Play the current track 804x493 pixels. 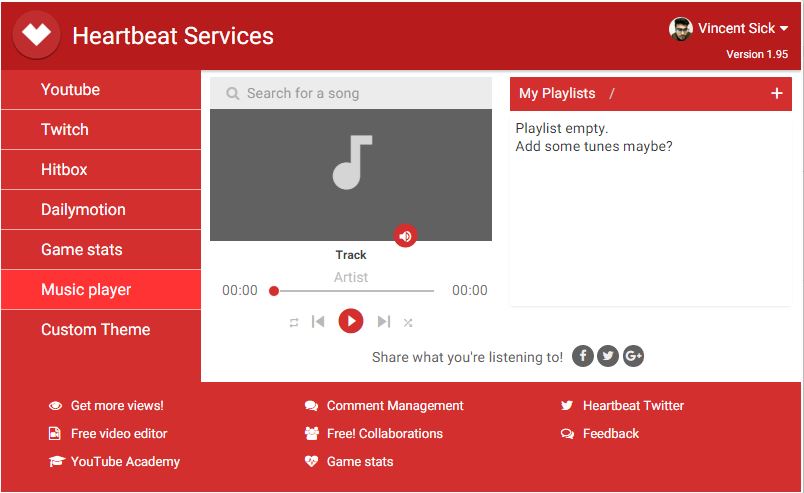click(x=351, y=321)
